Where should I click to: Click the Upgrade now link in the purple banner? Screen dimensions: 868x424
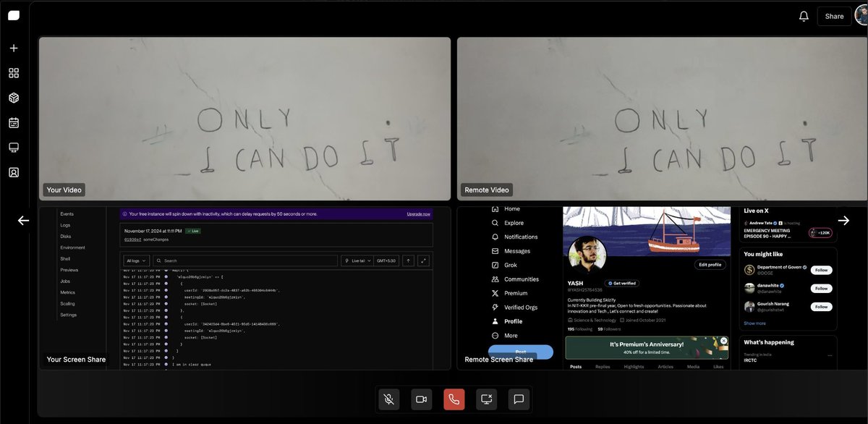coord(418,214)
